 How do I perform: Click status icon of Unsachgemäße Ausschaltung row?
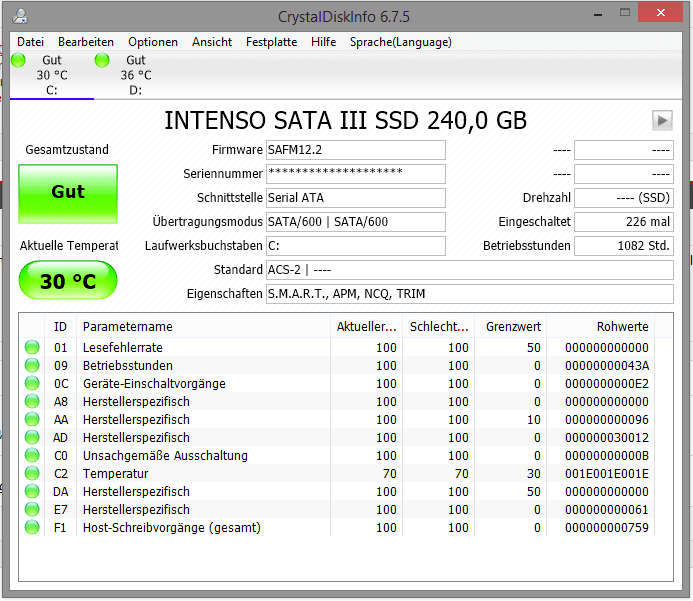(32, 455)
